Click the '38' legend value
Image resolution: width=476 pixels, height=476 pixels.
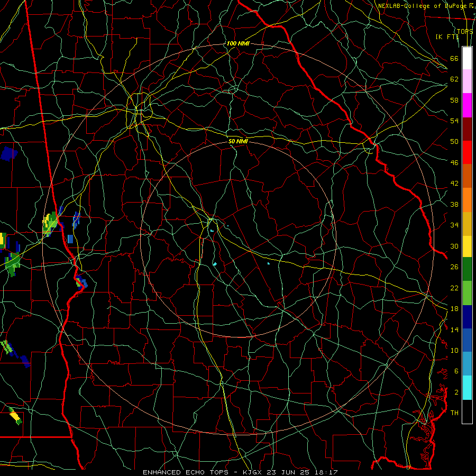[x=454, y=204]
